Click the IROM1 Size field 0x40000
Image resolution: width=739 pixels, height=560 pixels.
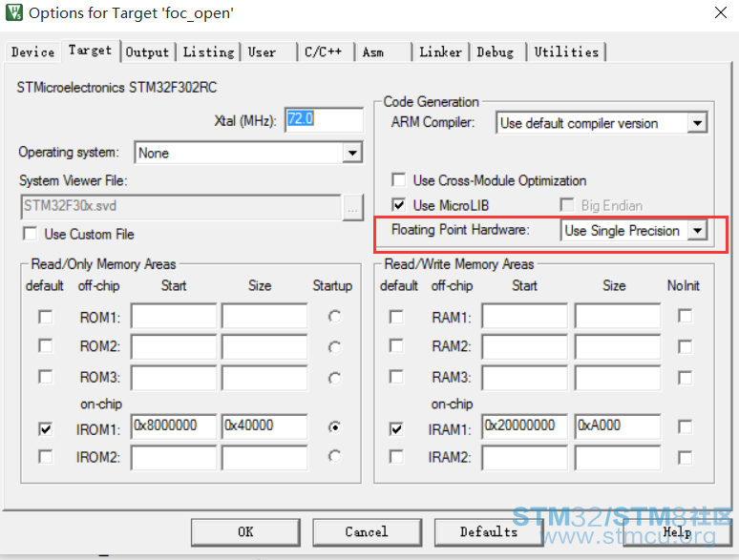coord(264,426)
